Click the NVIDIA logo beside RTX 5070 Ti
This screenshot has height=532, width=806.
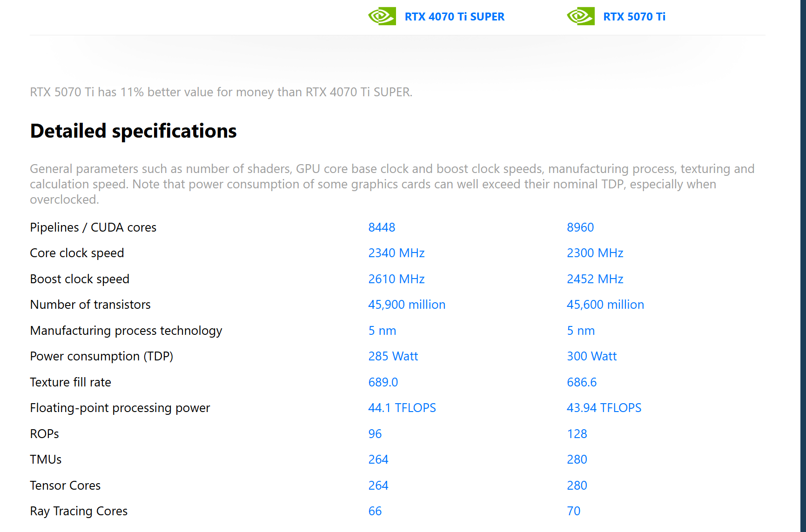[x=581, y=16]
